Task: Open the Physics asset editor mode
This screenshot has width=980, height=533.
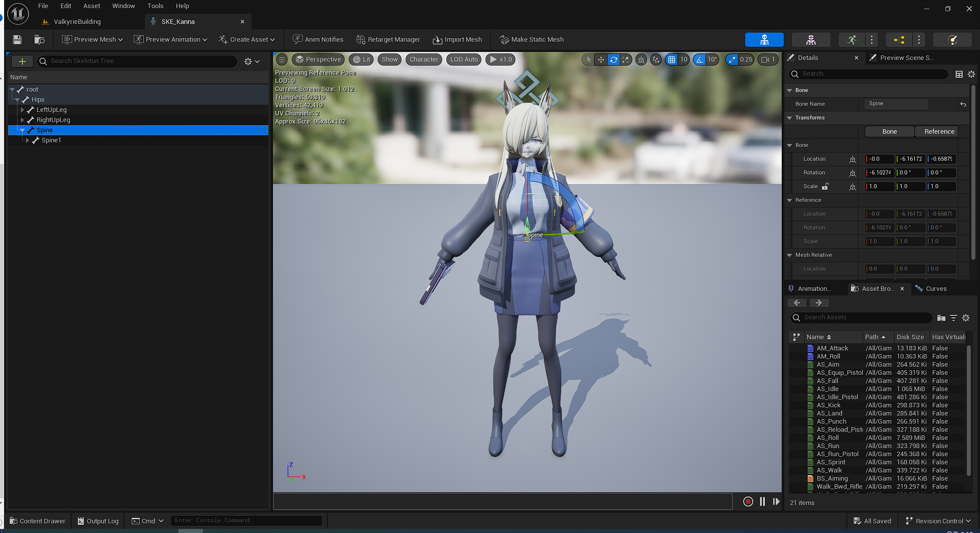Action: click(953, 40)
